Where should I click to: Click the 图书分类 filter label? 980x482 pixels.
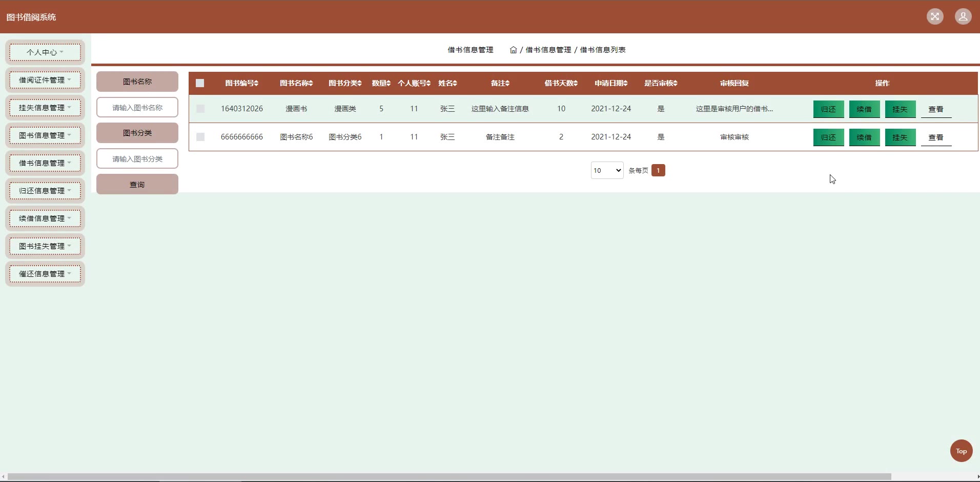pyautogui.click(x=137, y=133)
